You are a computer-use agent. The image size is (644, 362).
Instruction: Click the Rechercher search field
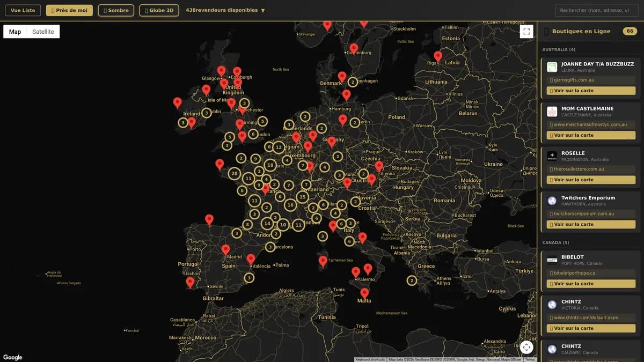596,10
